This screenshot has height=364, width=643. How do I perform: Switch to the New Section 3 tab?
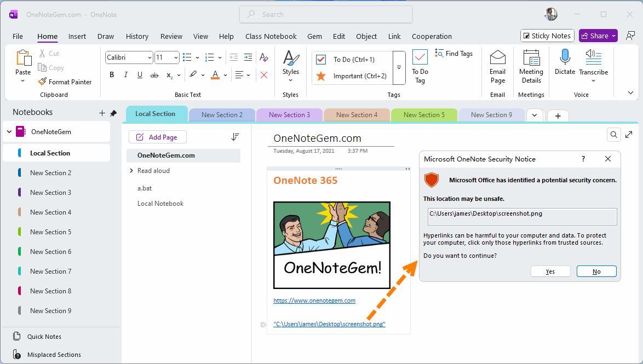pos(289,114)
